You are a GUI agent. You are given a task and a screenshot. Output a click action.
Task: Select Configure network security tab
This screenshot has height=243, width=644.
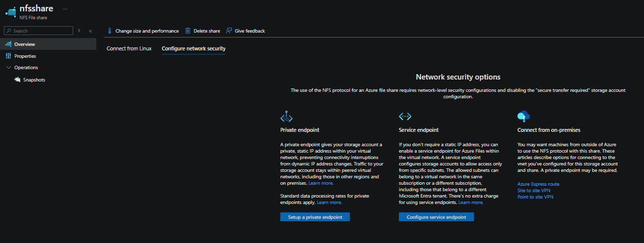[x=193, y=48]
